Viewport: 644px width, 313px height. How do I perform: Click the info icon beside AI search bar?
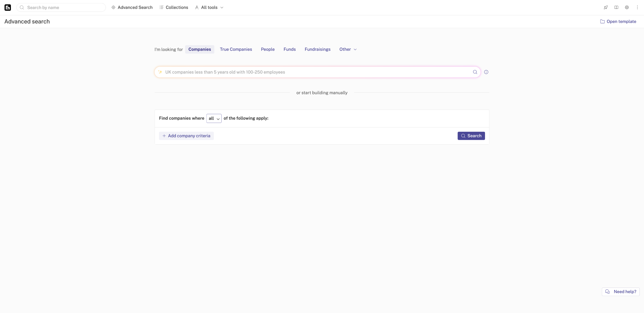(486, 72)
